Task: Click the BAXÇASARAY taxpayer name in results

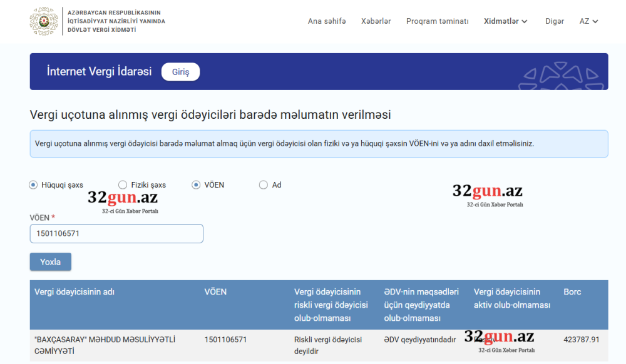Action: pos(105,345)
